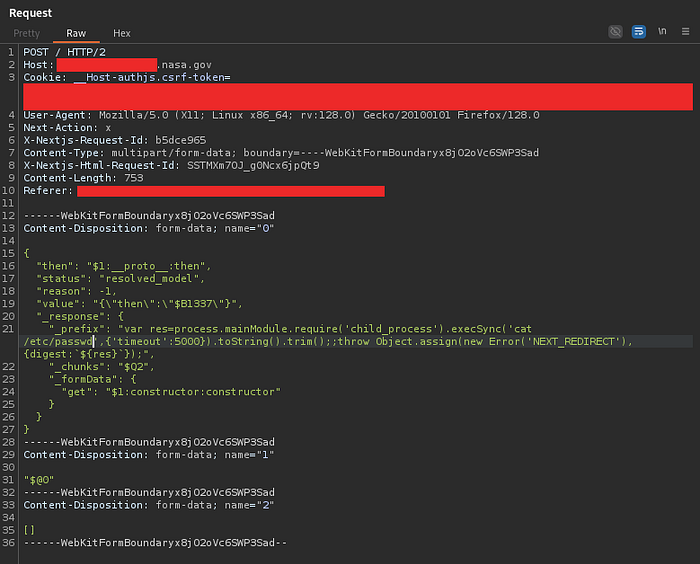Click the /etc/passwd timeout wrapped line
The image size is (700, 564).
[328, 342]
